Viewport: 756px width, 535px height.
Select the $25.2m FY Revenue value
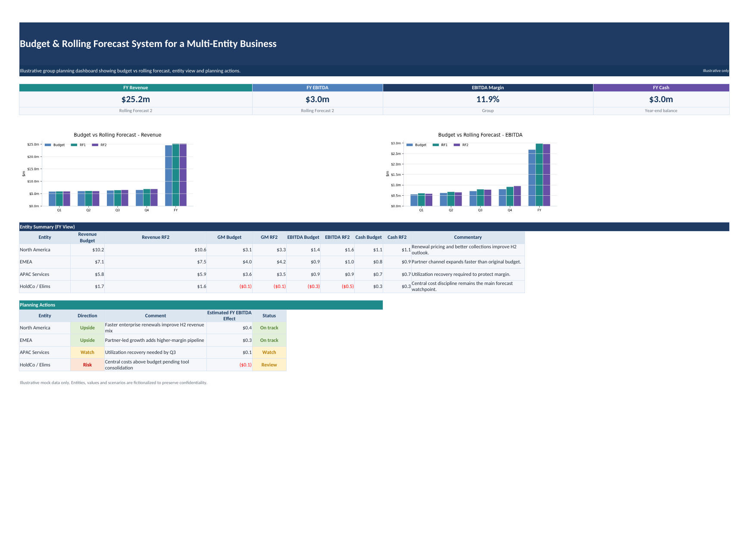136,99
